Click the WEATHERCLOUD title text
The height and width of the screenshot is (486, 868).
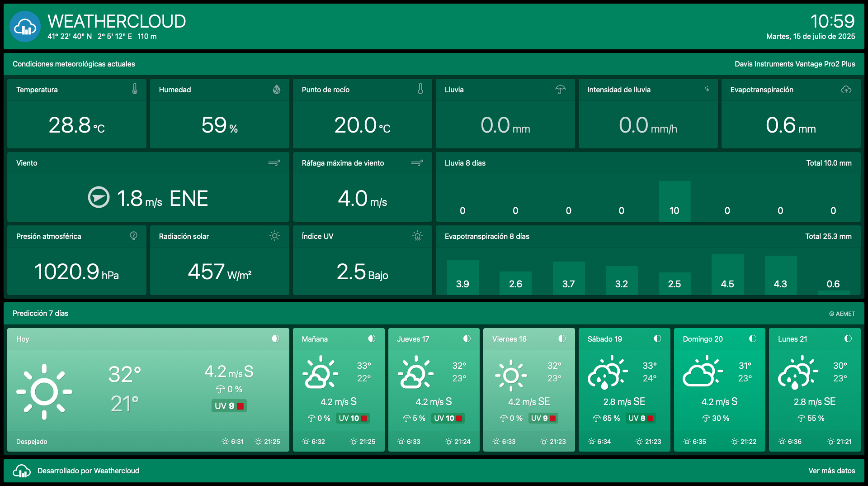117,21
